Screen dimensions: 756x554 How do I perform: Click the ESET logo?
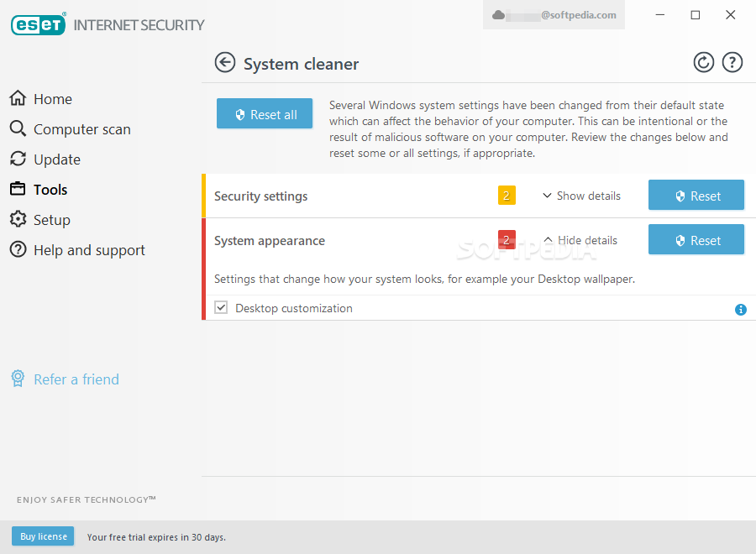tap(39, 24)
